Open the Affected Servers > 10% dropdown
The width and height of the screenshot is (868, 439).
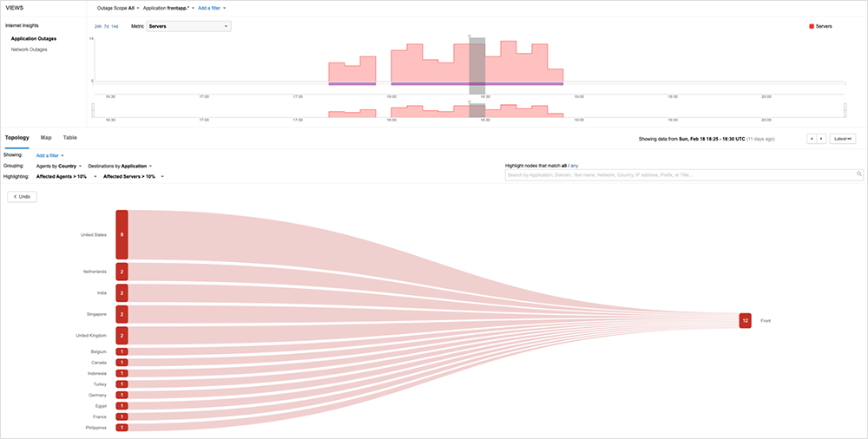pos(133,176)
